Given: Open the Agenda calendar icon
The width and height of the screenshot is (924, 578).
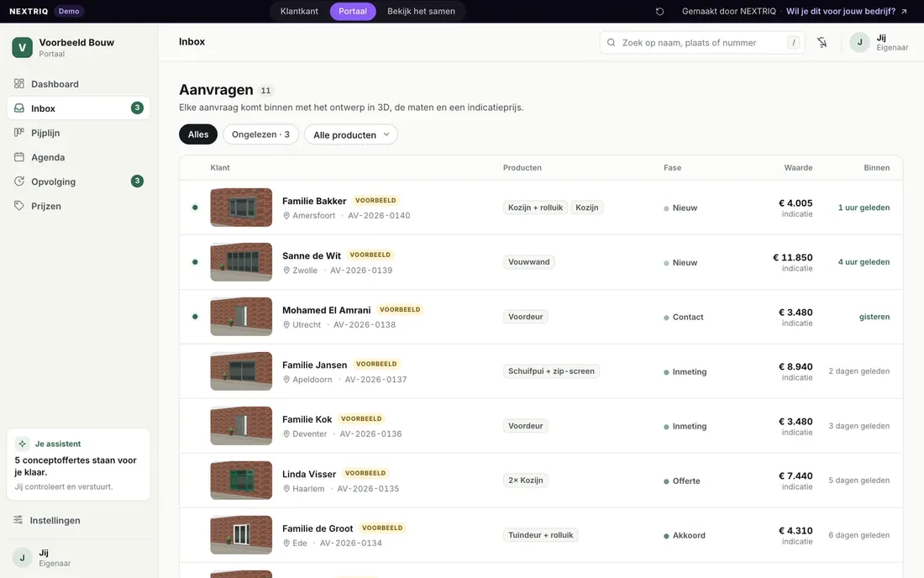Looking at the screenshot, I should point(19,157).
